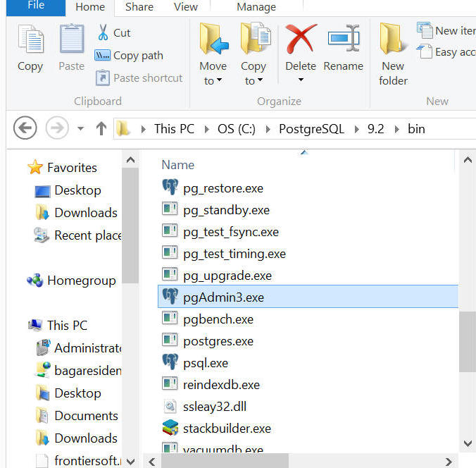Select Recent places in Favorites
Viewport: 476px width, 468px height.
(78, 235)
